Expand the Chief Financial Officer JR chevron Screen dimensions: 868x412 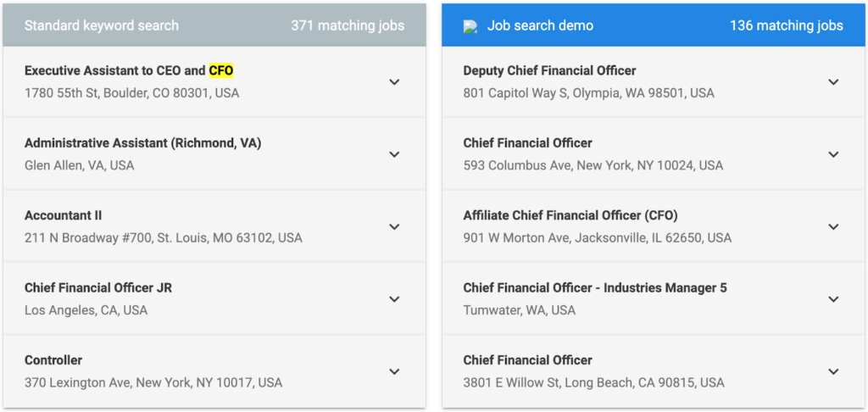pyautogui.click(x=394, y=299)
